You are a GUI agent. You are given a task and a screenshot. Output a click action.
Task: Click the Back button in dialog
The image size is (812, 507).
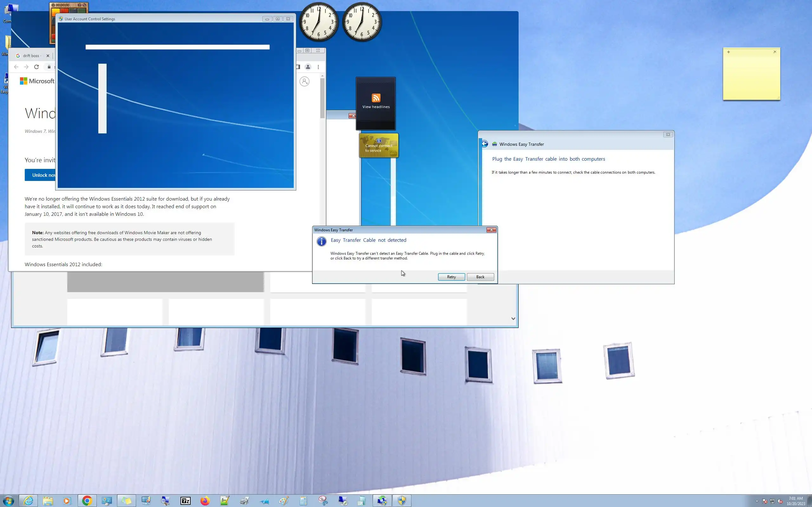click(x=480, y=277)
